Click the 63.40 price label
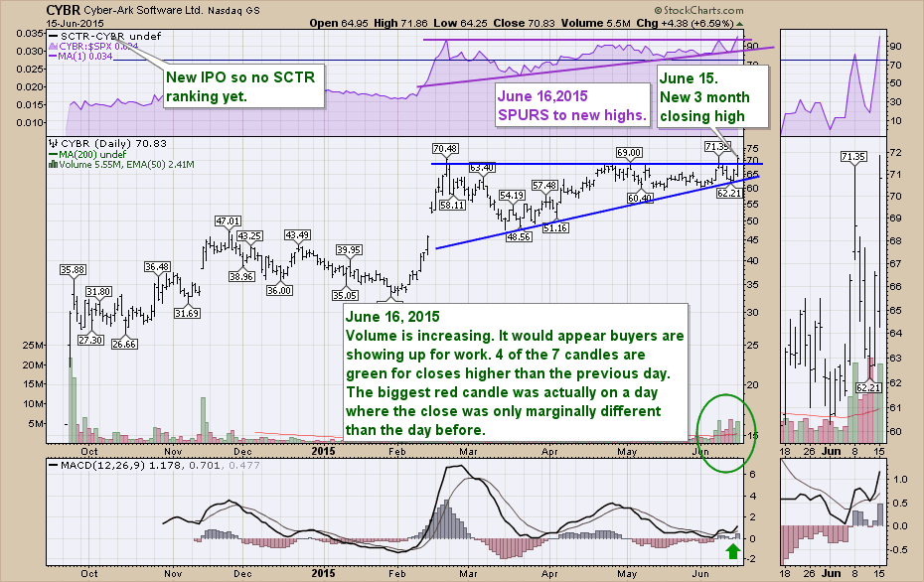The height and width of the screenshot is (582, 924). pyautogui.click(x=482, y=168)
